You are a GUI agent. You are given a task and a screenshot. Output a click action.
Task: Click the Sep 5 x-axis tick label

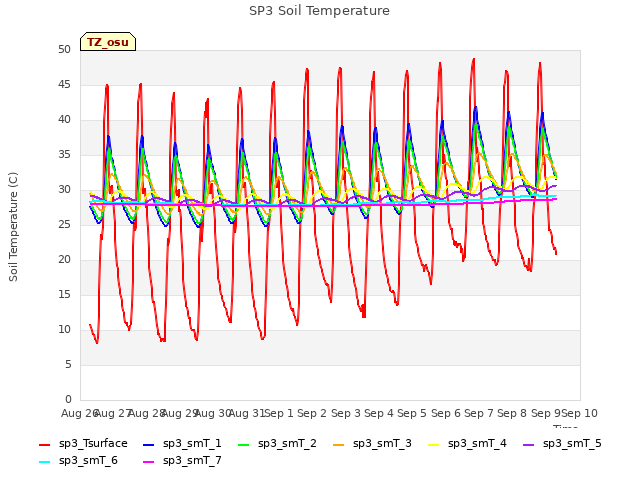pos(412,413)
